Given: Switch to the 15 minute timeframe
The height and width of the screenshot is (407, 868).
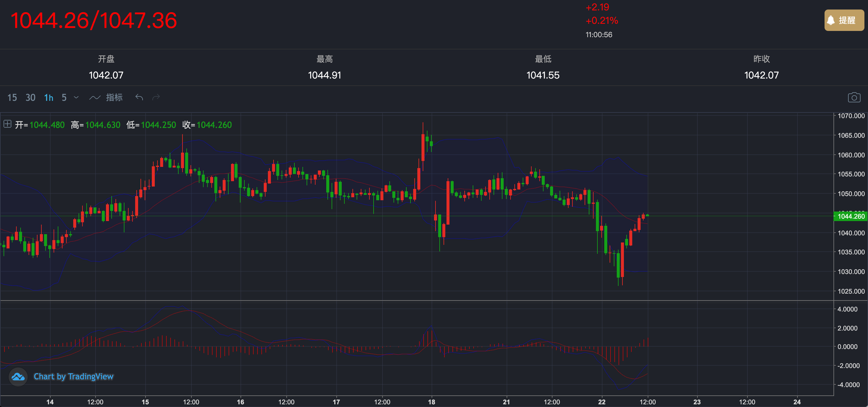Looking at the screenshot, I should pyautogui.click(x=12, y=98).
